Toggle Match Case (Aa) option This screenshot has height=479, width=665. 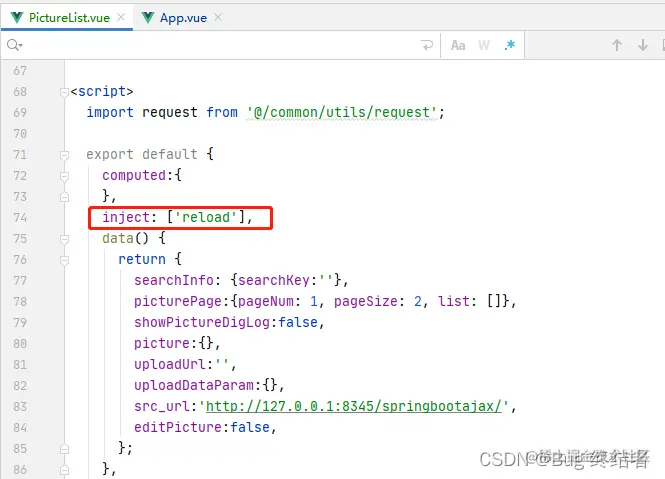click(x=458, y=45)
